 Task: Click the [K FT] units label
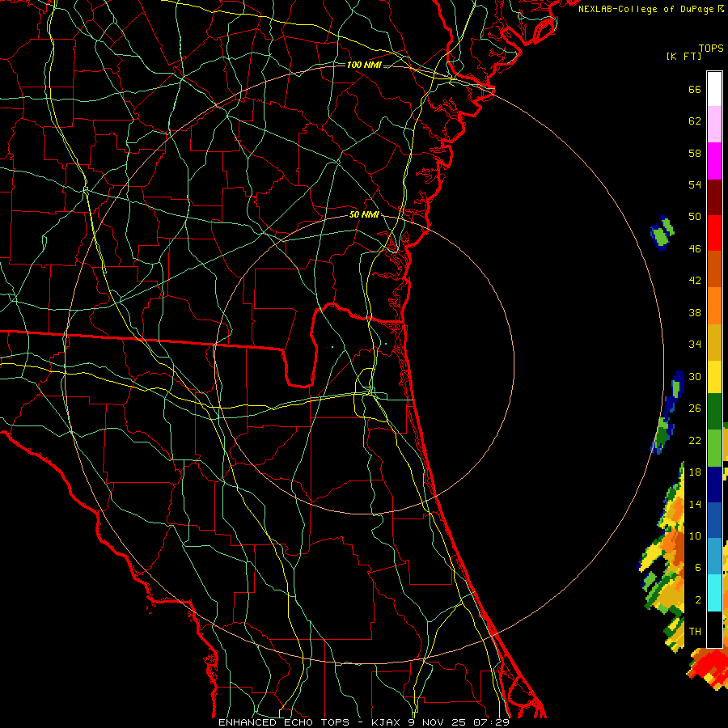click(684, 56)
